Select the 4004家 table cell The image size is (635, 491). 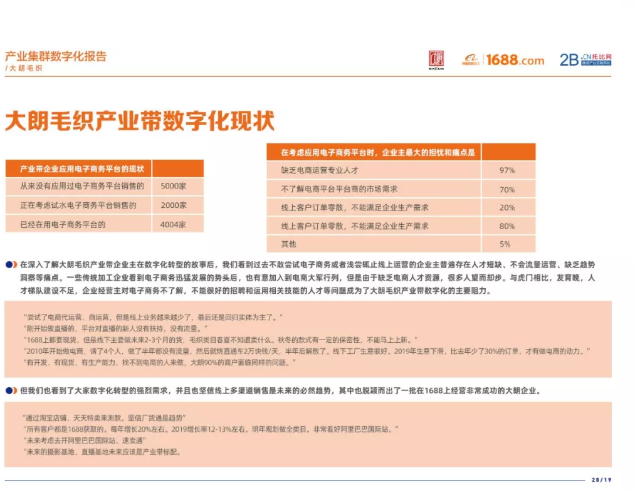tap(174, 224)
